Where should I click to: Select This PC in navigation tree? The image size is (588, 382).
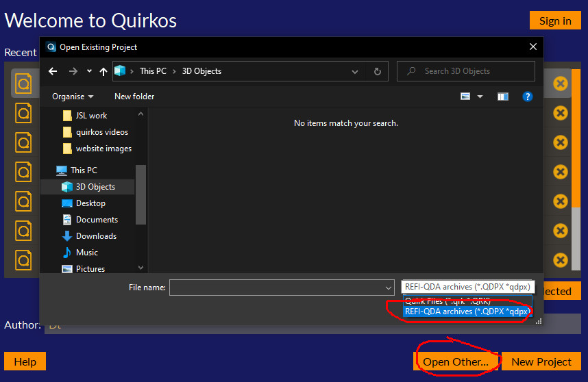click(x=84, y=170)
